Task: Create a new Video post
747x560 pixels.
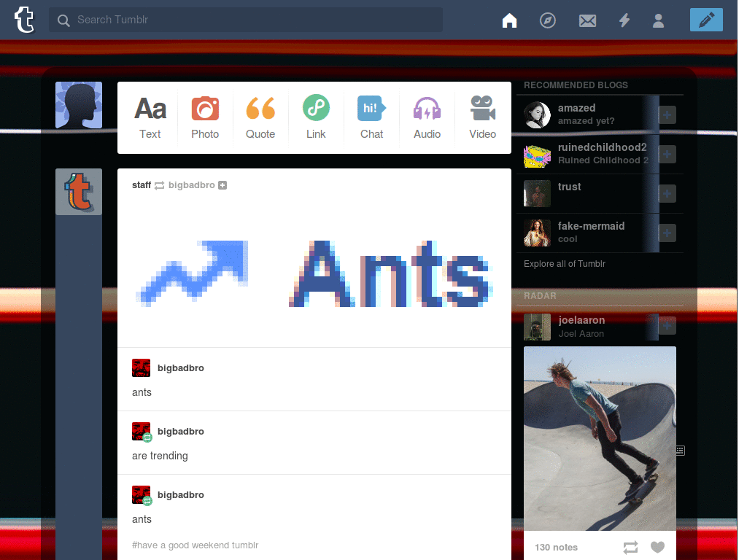Action: (483, 117)
